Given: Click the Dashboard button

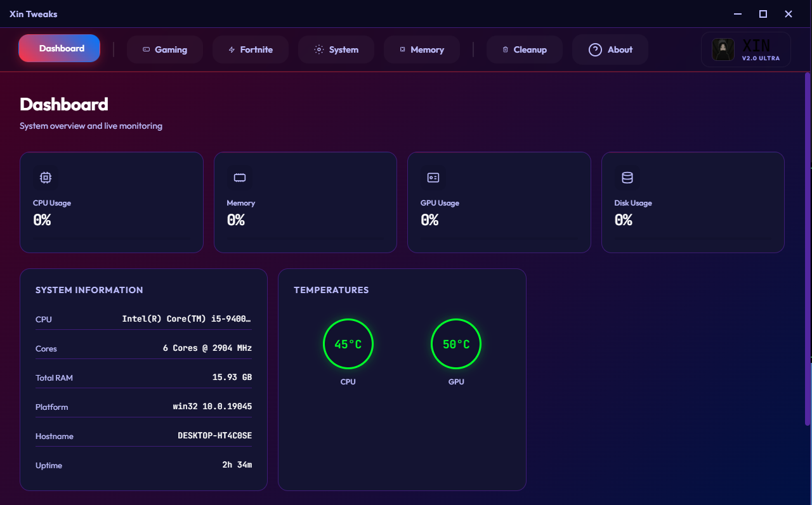Looking at the screenshot, I should click(x=59, y=48).
